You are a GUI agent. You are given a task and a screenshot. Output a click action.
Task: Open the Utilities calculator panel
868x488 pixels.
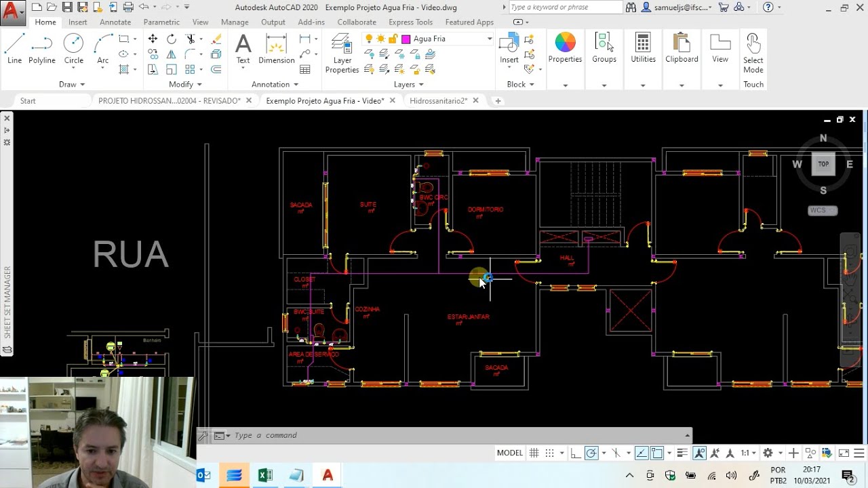click(x=643, y=48)
